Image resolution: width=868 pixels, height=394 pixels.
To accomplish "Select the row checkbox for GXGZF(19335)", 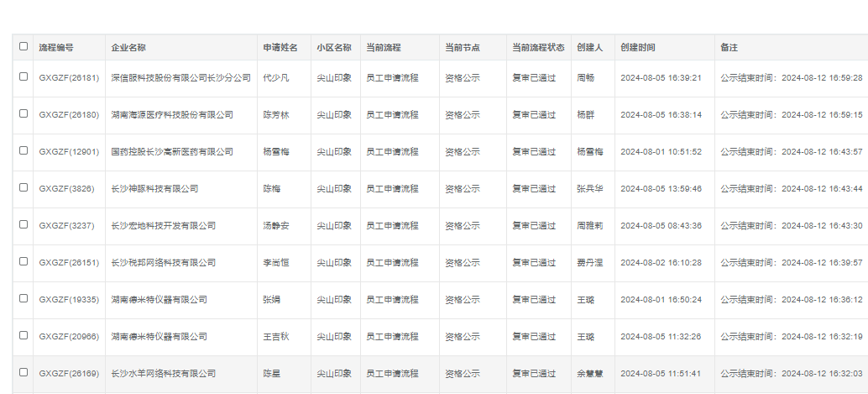I will (24, 298).
